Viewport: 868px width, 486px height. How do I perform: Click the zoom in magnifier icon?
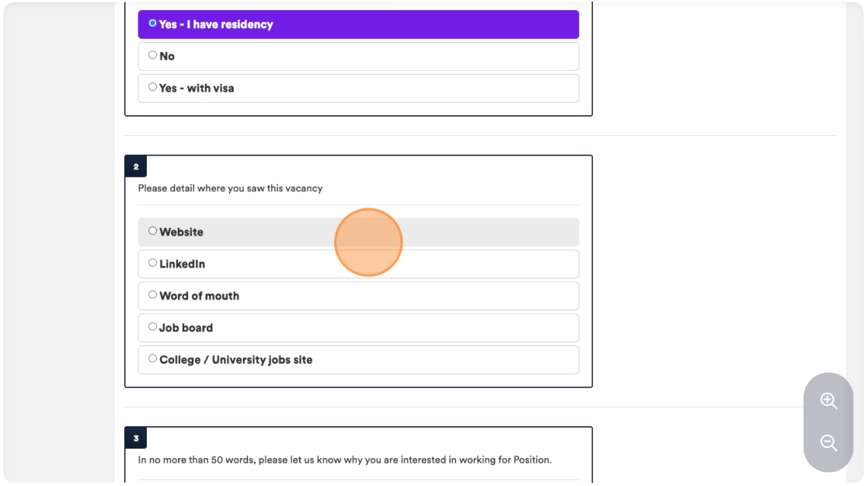click(828, 400)
